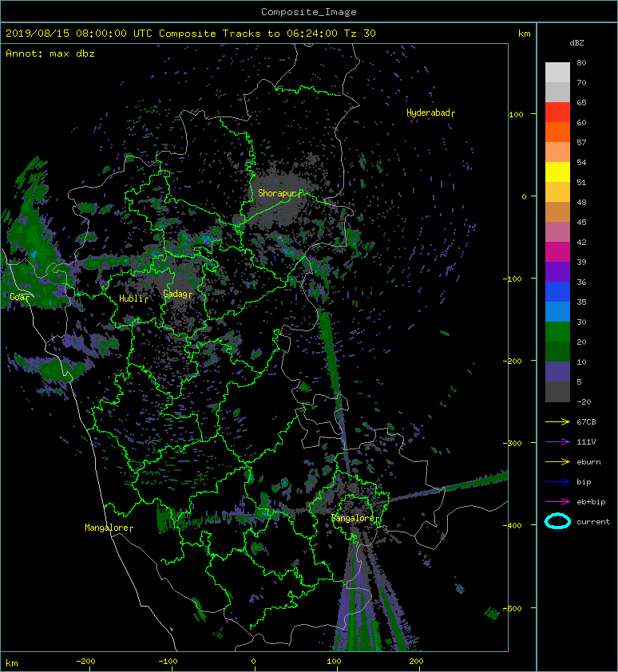The height and width of the screenshot is (672, 618).
Task: Select the Gadag city label
Action: coord(177,294)
